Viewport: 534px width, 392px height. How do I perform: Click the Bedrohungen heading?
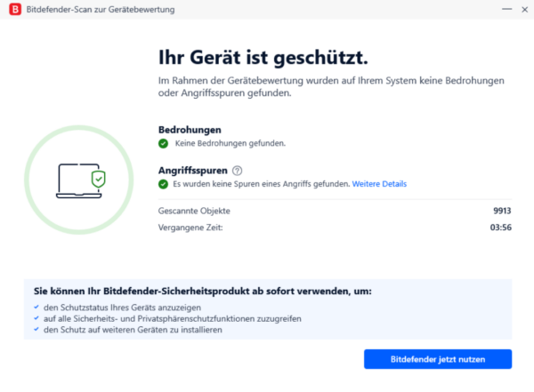(x=190, y=130)
